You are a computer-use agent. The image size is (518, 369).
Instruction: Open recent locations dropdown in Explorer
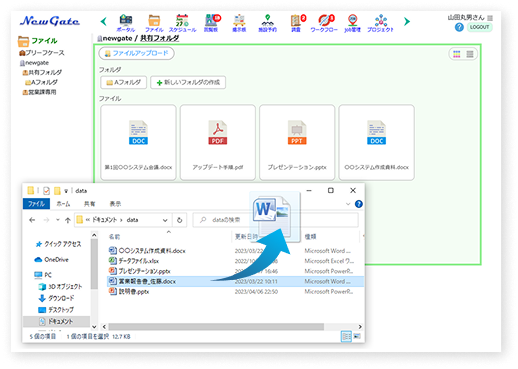[x=58, y=220]
